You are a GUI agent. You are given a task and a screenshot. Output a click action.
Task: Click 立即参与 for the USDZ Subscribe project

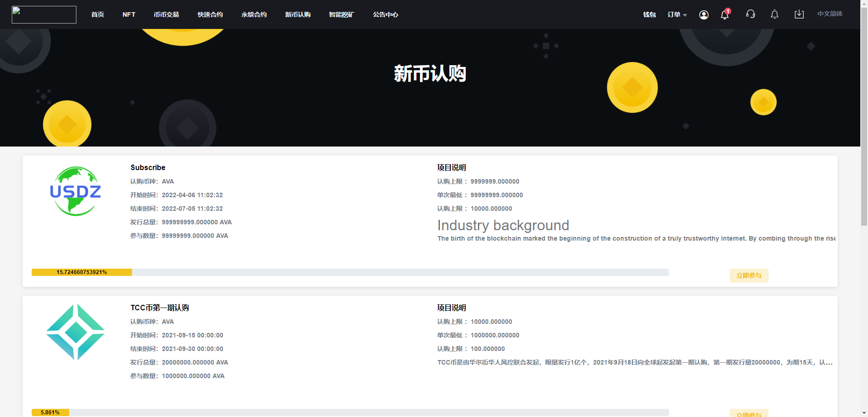749,275
